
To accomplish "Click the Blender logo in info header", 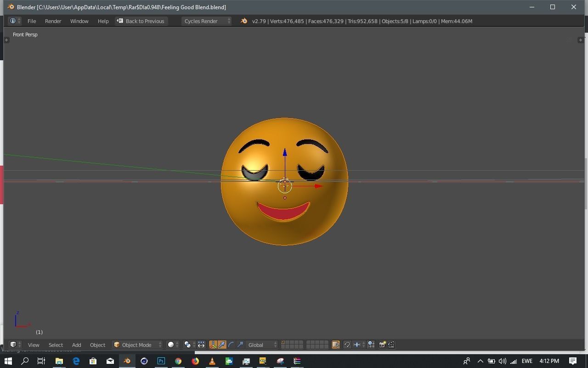I will [244, 21].
